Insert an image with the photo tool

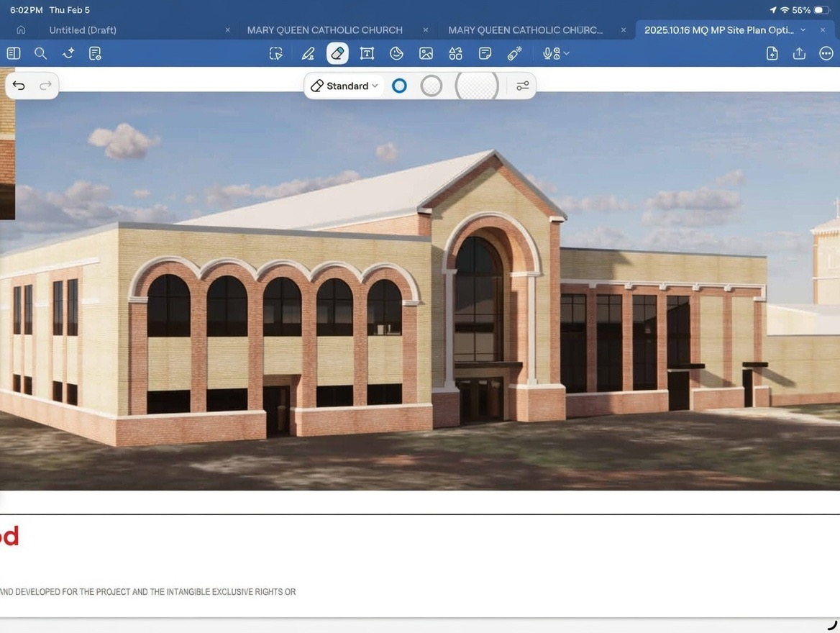[x=426, y=53]
